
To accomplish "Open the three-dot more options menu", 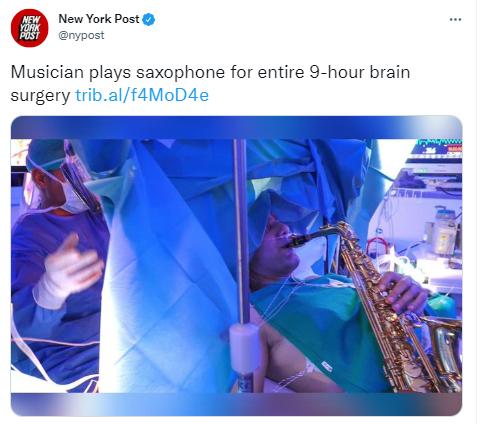I will pyautogui.click(x=455, y=19).
